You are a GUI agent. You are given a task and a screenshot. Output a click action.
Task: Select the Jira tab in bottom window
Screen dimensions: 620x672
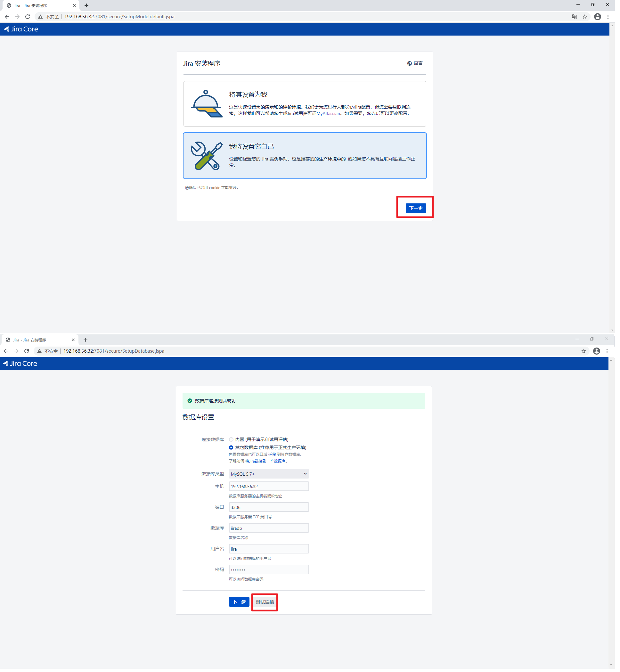pos(40,342)
